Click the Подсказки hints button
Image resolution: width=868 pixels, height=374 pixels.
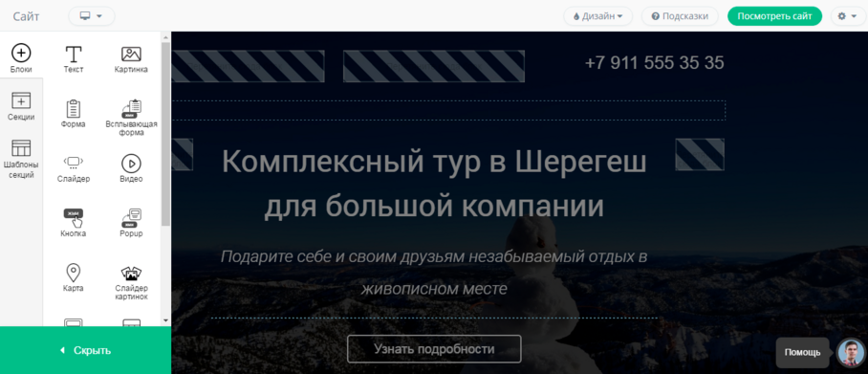(680, 16)
